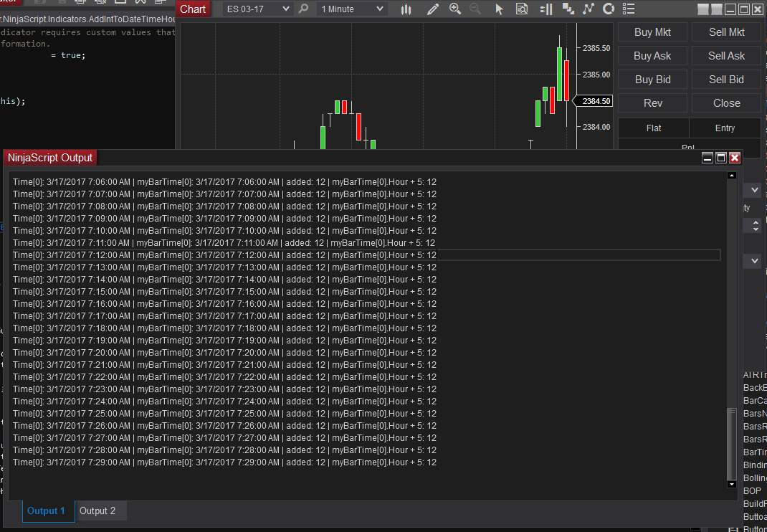767x532 pixels.
Task: Maximize the NinjaScript Output window
Action: click(x=721, y=158)
